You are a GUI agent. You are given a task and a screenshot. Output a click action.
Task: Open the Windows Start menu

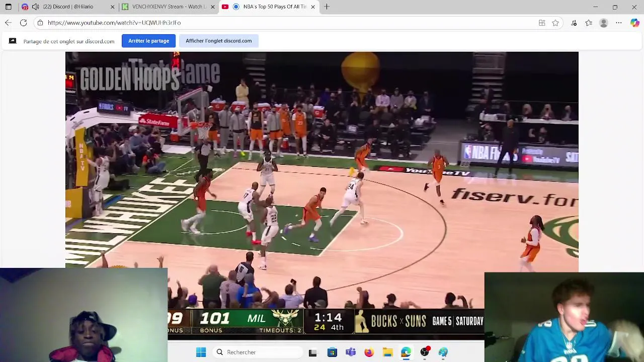click(x=201, y=352)
